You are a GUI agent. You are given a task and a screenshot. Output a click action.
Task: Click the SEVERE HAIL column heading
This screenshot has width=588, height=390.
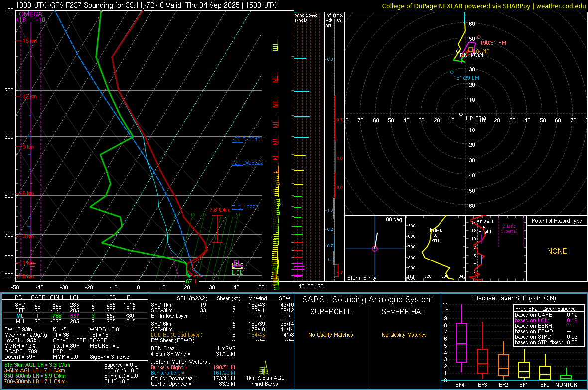(404, 312)
